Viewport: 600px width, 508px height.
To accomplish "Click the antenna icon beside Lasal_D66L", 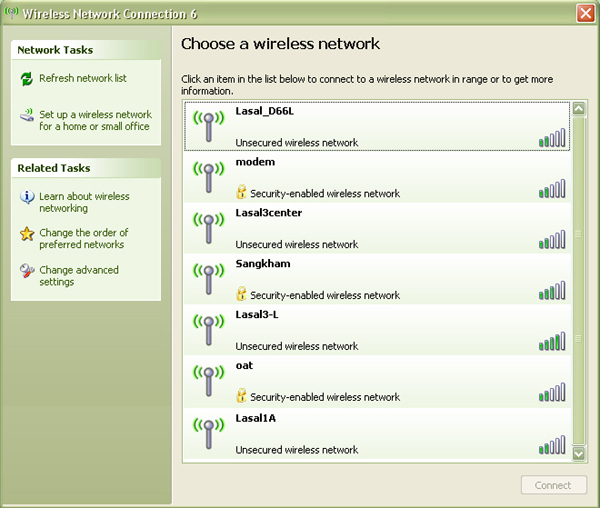I will (207, 125).
